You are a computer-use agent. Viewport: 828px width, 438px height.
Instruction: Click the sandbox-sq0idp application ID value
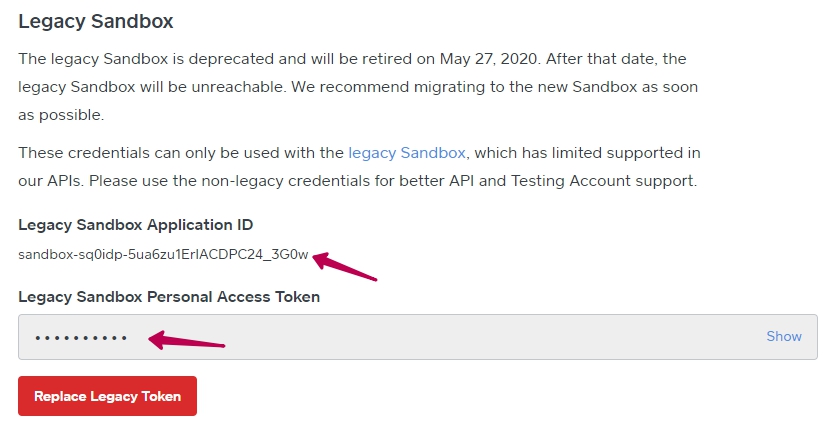point(163,255)
